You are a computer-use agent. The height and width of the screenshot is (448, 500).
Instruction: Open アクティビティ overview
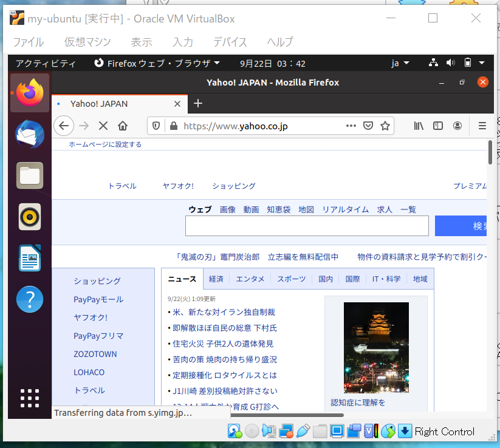click(x=46, y=63)
